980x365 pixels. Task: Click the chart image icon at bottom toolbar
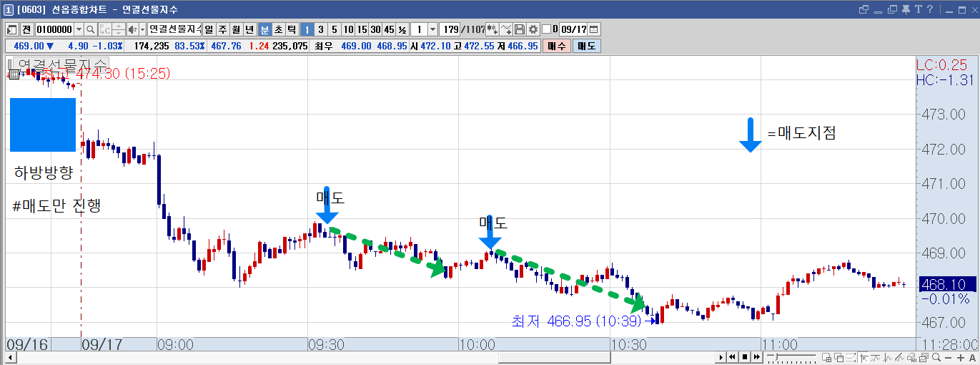pos(924,357)
